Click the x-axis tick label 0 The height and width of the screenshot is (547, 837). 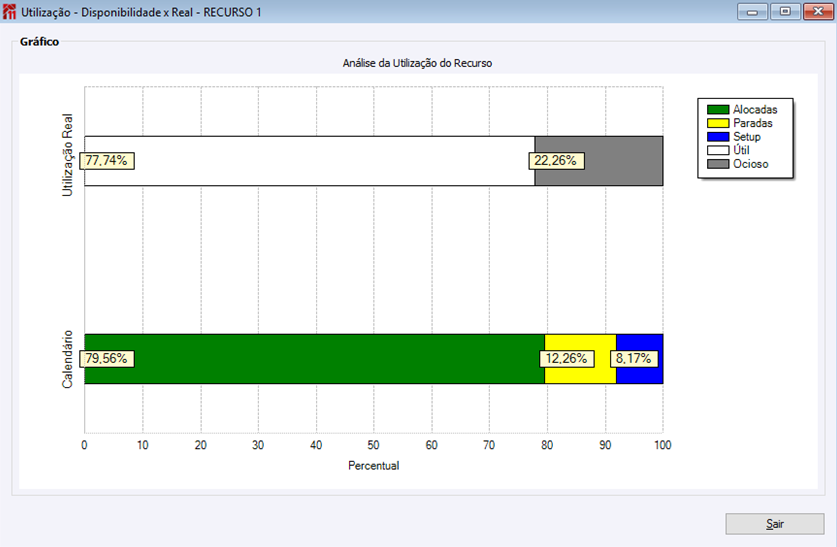point(84,445)
